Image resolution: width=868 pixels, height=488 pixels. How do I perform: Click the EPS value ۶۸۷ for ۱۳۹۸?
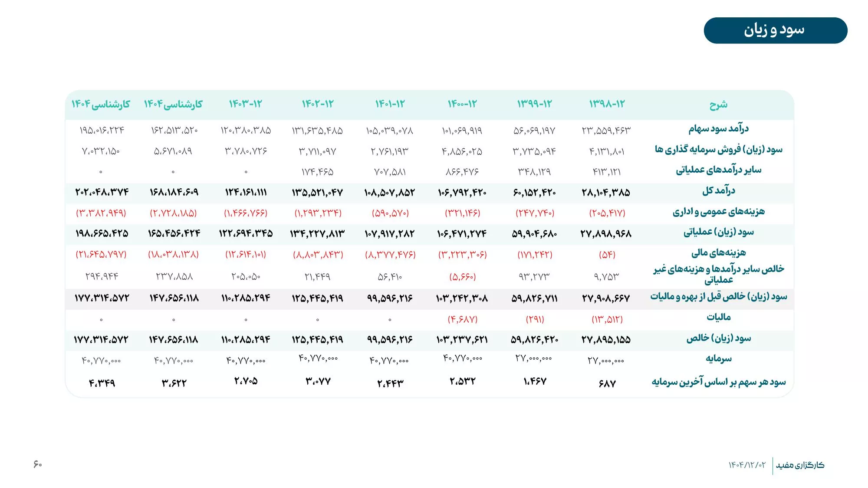tap(607, 383)
